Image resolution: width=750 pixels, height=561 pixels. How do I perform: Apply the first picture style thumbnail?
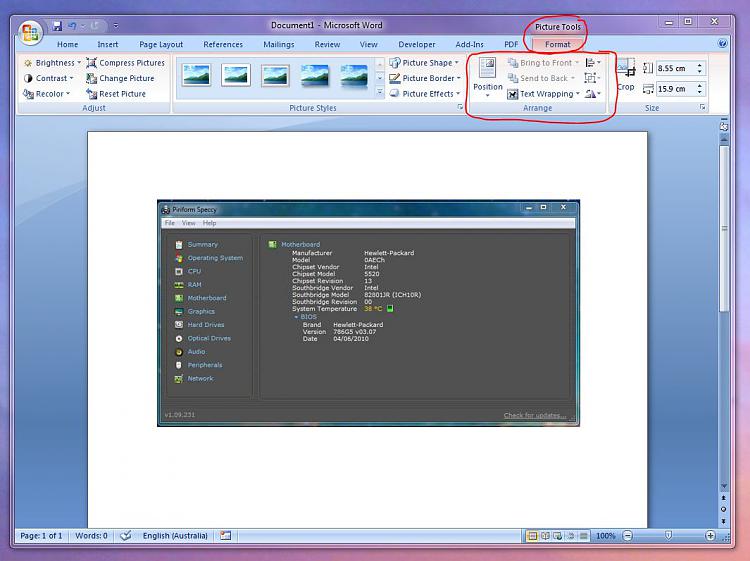pos(196,76)
